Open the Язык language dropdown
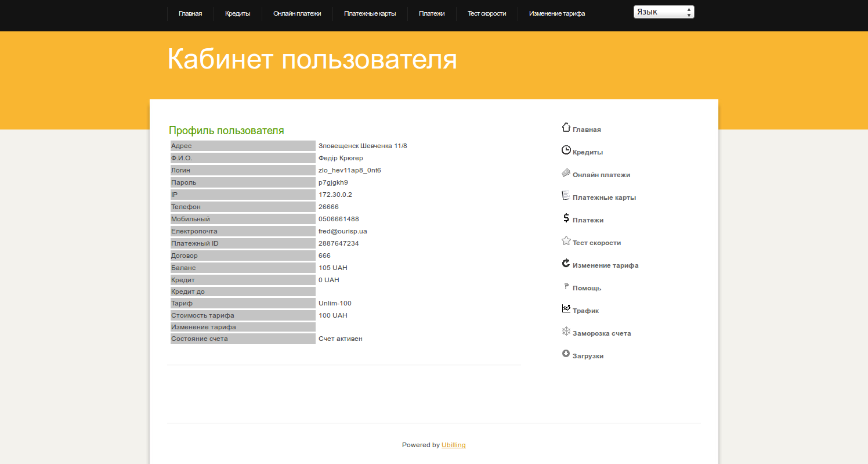868x464 pixels. (x=663, y=12)
